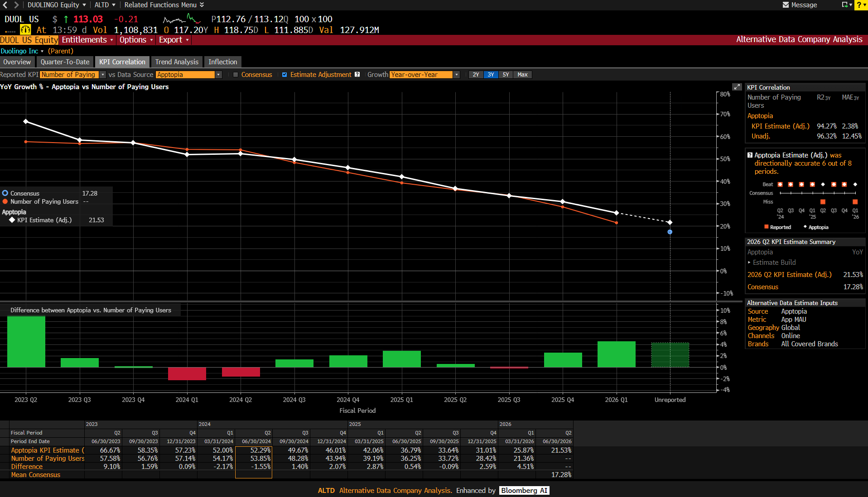Go forward with the right arrow icon
Image resolution: width=868 pixels, height=497 pixels.
tap(16, 5)
